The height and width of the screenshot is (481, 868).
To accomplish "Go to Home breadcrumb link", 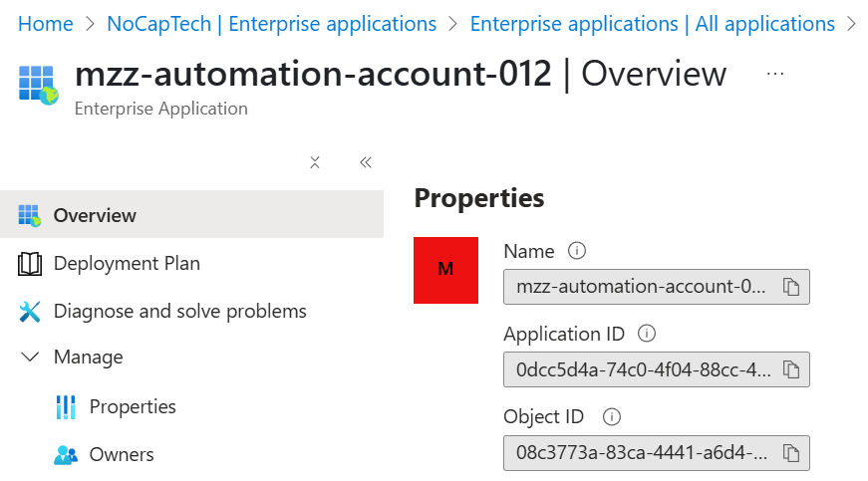I will pos(46,24).
